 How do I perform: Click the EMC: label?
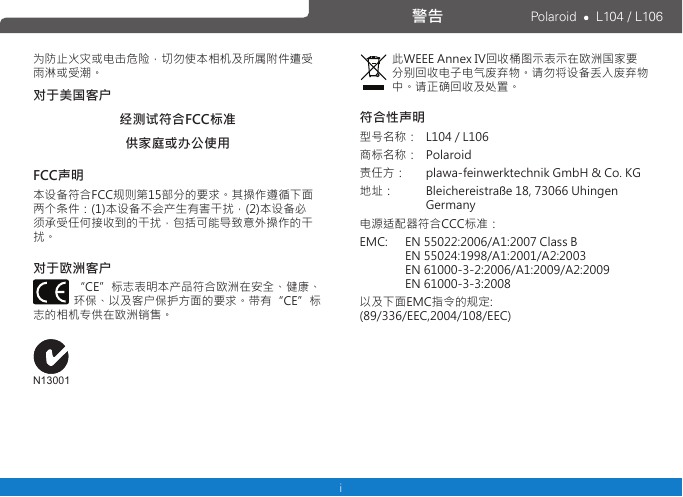pos(374,242)
